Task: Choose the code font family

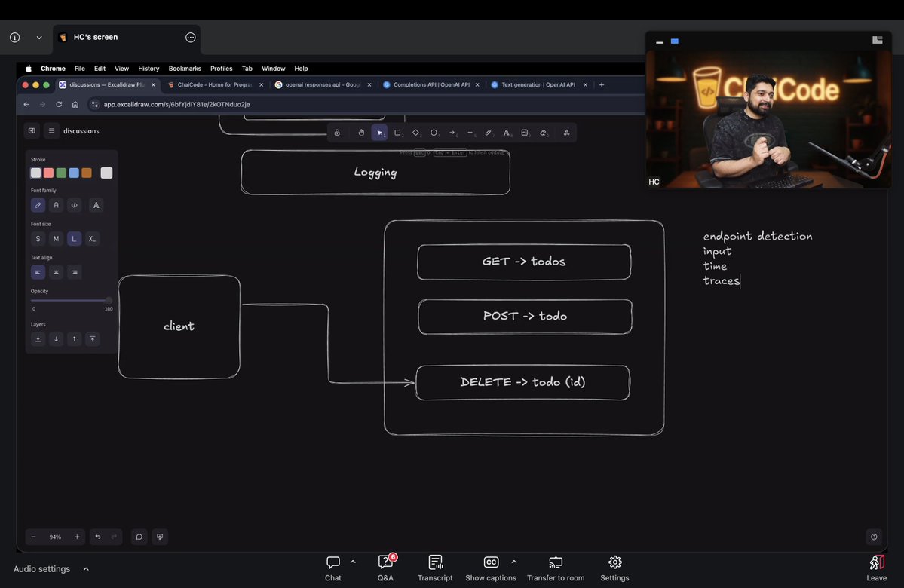Action: click(75, 205)
